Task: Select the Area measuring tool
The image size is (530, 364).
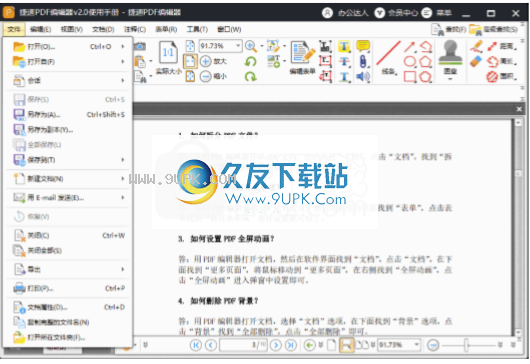Action: 502,77
